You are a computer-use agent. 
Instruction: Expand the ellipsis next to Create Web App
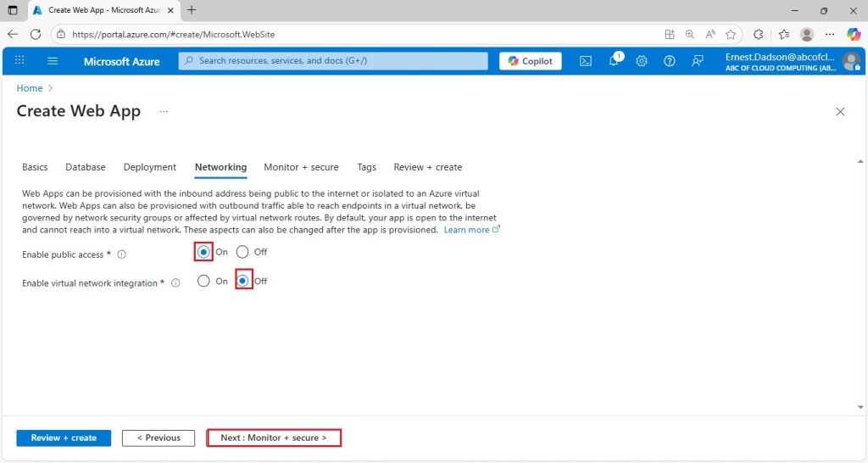(x=164, y=111)
